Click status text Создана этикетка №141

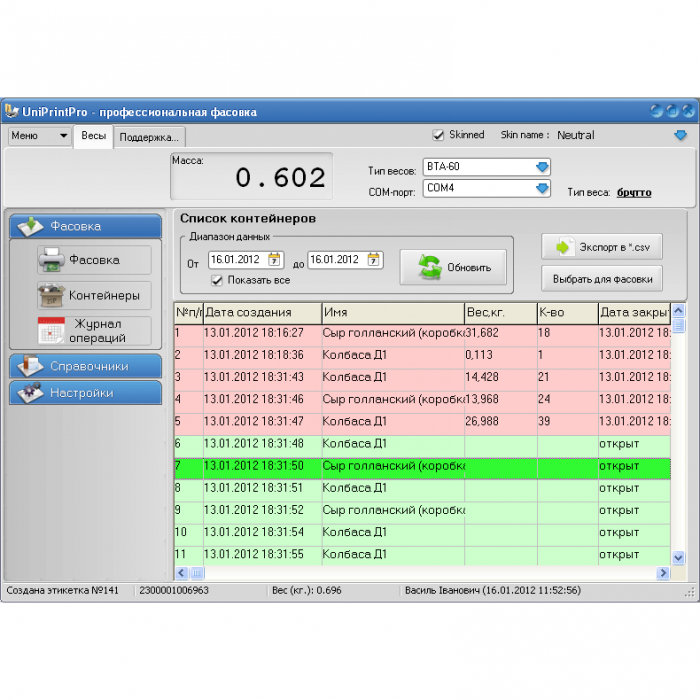pos(62,591)
